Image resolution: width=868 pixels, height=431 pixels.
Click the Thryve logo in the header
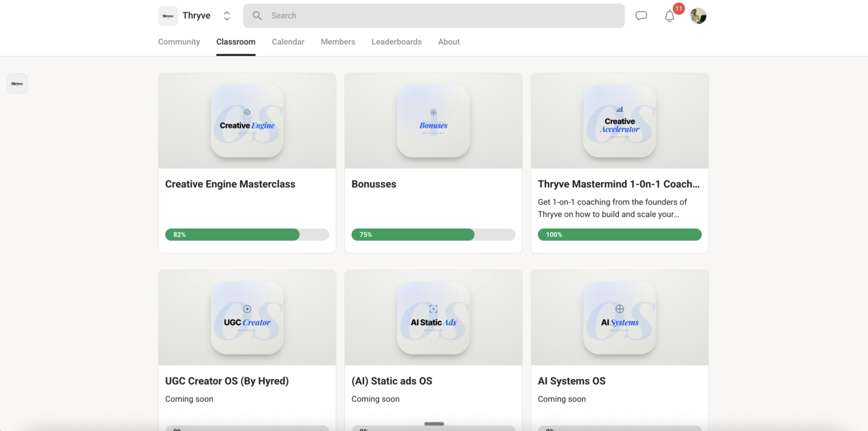pos(168,16)
